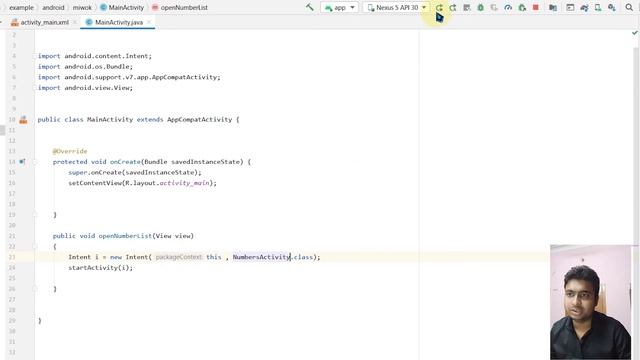Click the Run with Coverage icon
640x360 pixels.
point(494,7)
